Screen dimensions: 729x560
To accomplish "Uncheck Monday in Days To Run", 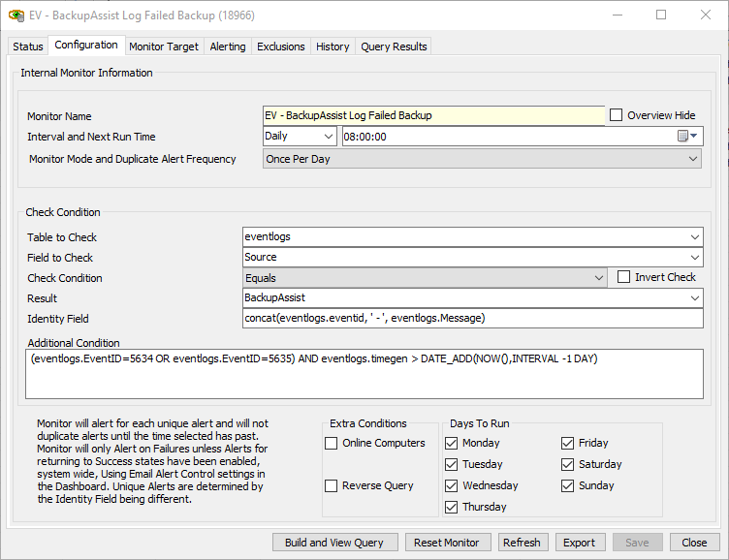I will coord(452,444).
